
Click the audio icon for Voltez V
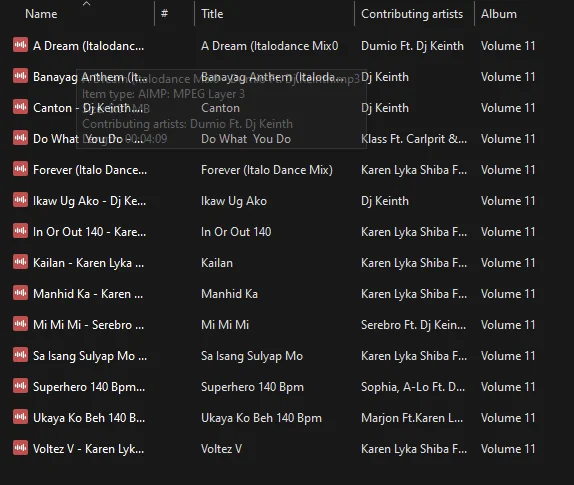click(x=20, y=448)
